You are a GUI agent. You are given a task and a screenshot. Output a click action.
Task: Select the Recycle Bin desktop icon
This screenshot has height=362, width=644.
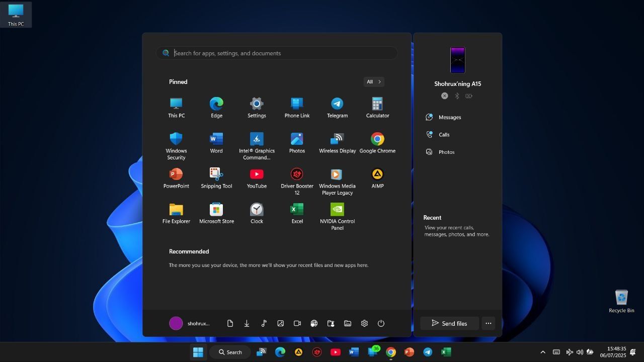pos(621,301)
